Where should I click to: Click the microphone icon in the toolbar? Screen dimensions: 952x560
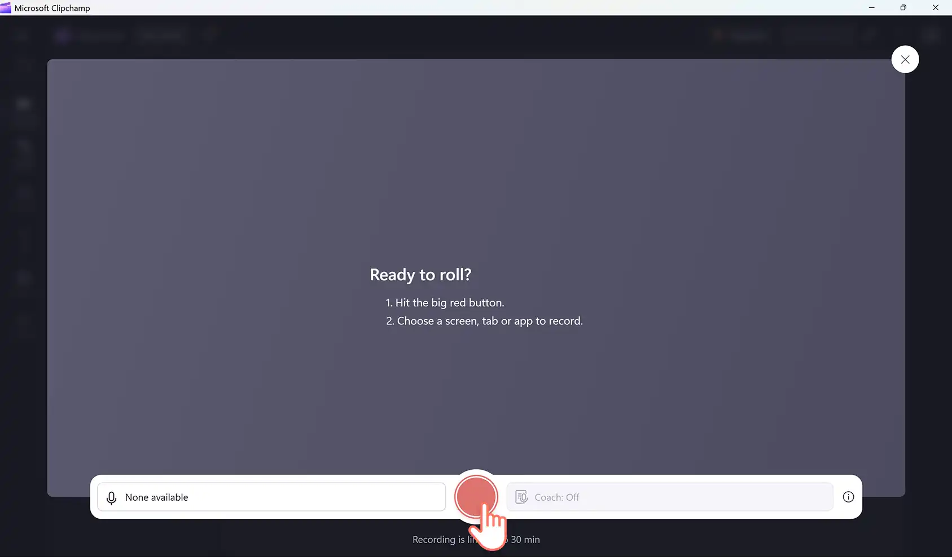pos(111,497)
